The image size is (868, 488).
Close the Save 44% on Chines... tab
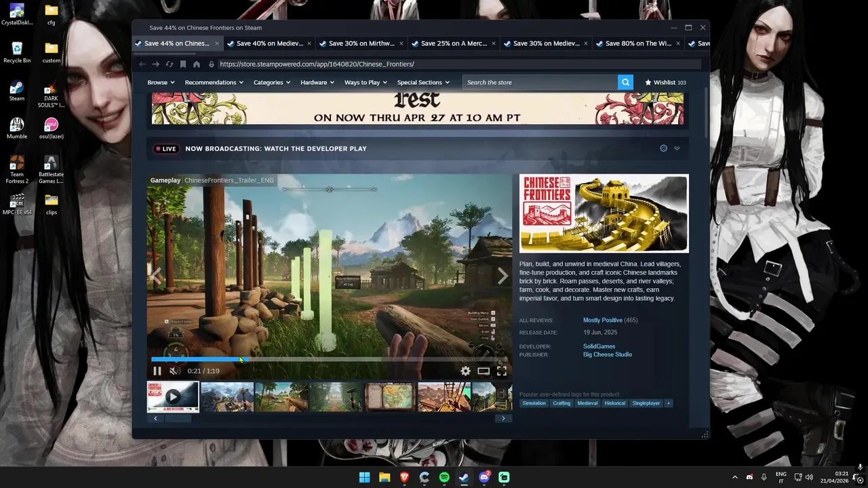(217, 43)
